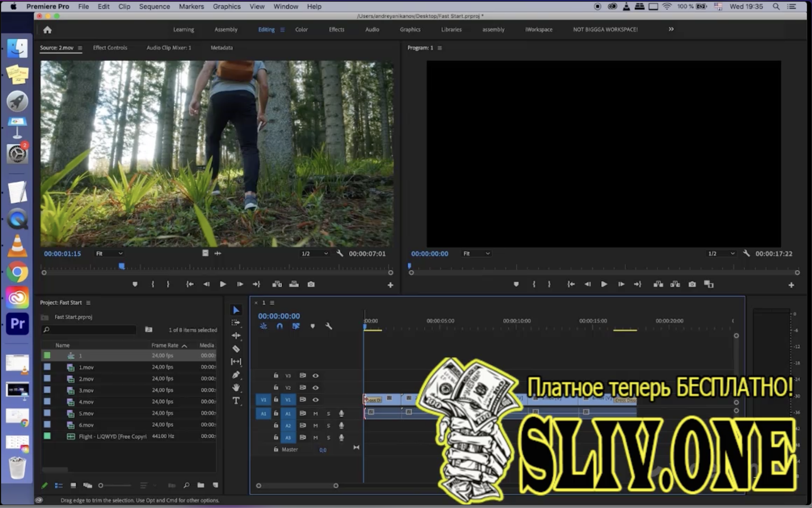Step forward one frame in Source
The height and width of the screenshot is (508, 812).
(x=240, y=284)
